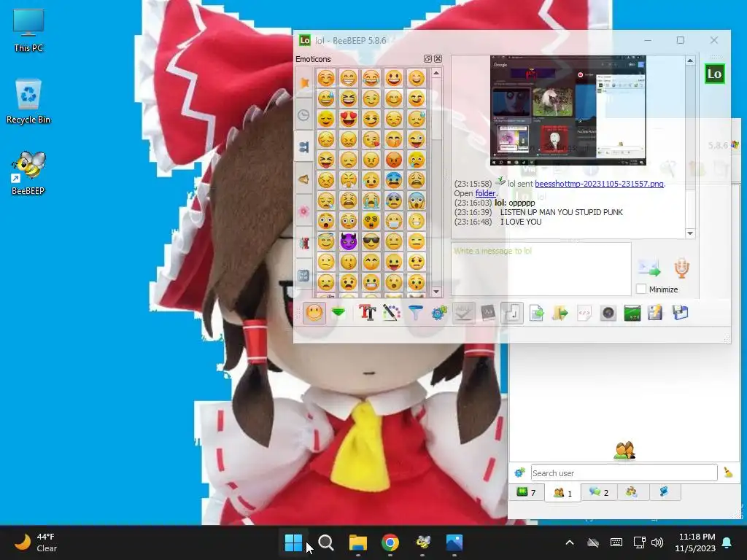This screenshot has height=560, width=747.
Task: Click the send file document icon
Action: pos(536,313)
